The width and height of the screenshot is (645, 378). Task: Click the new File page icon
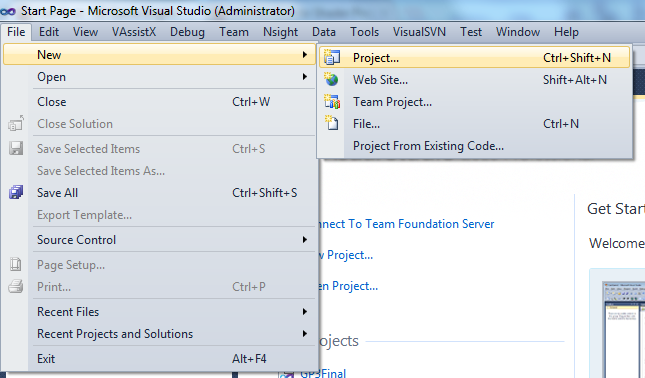(x=332, y=123)
